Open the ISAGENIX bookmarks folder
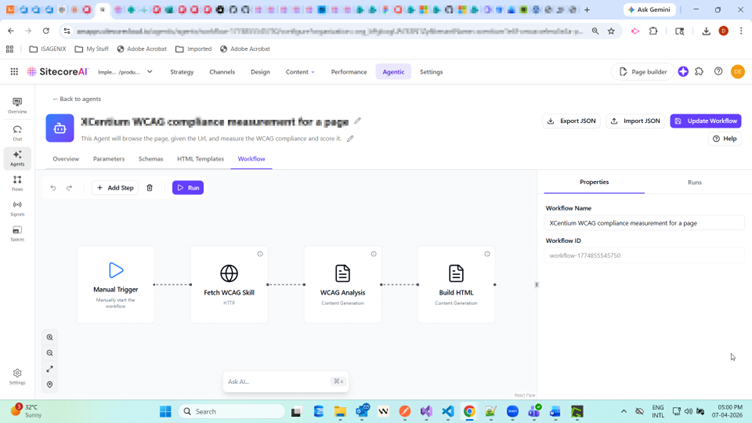The image size is (752, 423). point(47,49)
